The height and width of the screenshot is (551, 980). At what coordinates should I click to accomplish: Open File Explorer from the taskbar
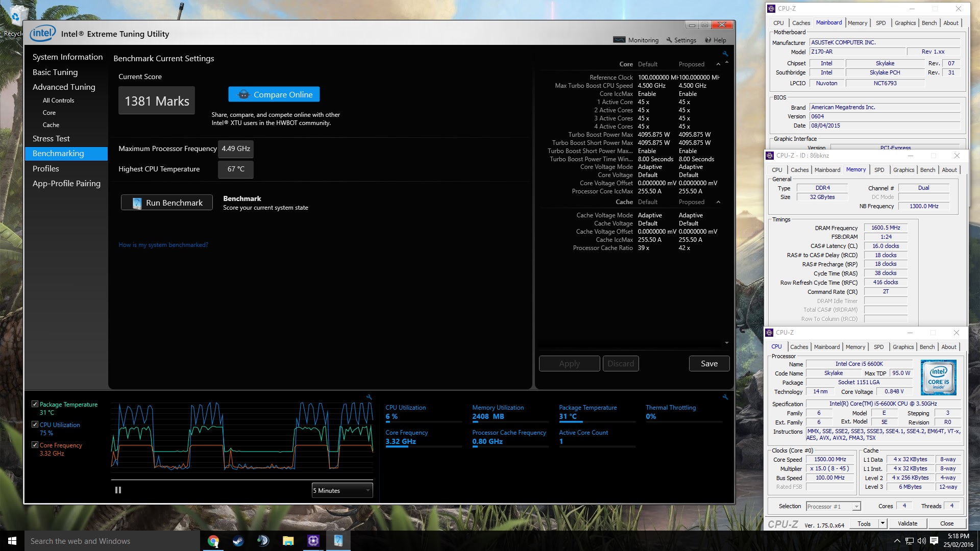[288, 541]
